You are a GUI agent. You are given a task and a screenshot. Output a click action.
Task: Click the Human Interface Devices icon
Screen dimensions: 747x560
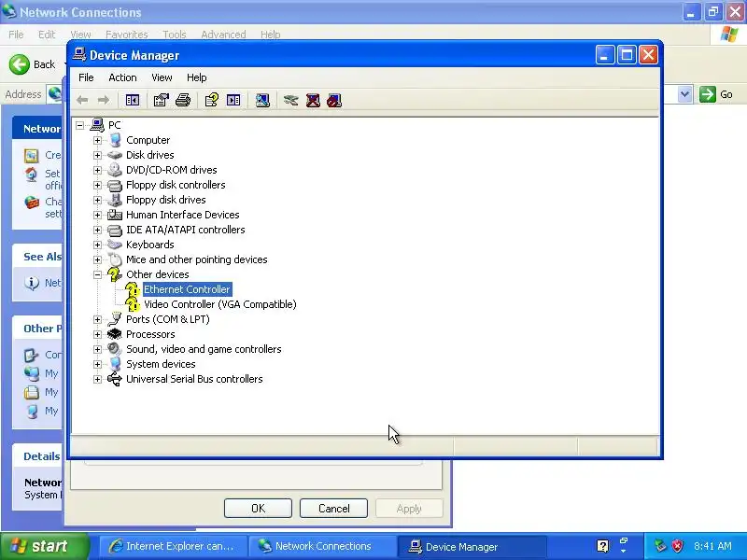(x=114, y=215)
